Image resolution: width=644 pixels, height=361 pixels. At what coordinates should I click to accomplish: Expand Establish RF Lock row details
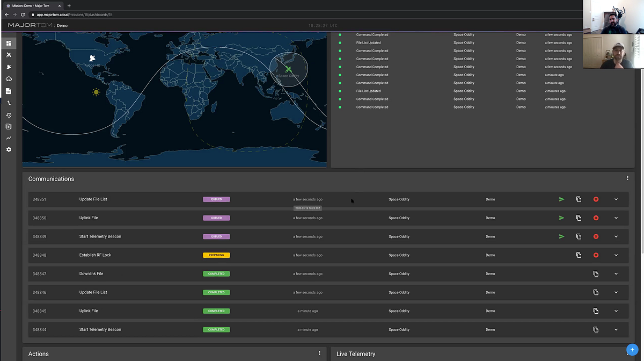coord(616,255)
